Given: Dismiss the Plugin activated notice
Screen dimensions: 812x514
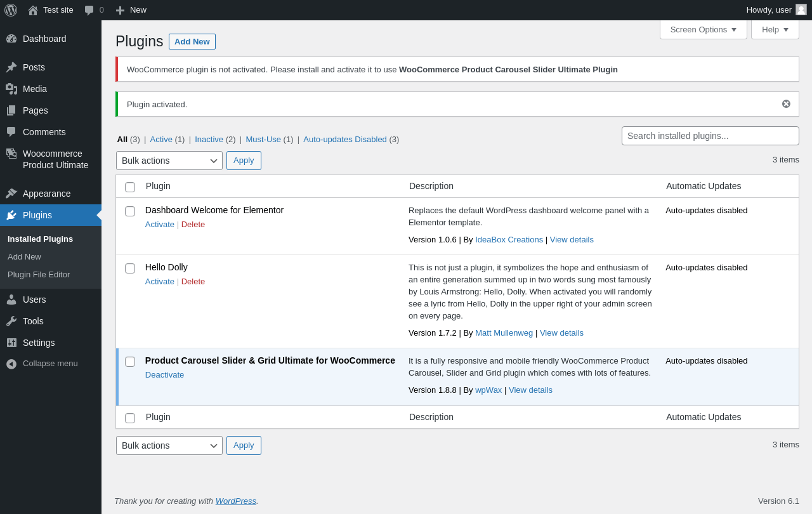Looking at the screenshot, I should [786, 104].
